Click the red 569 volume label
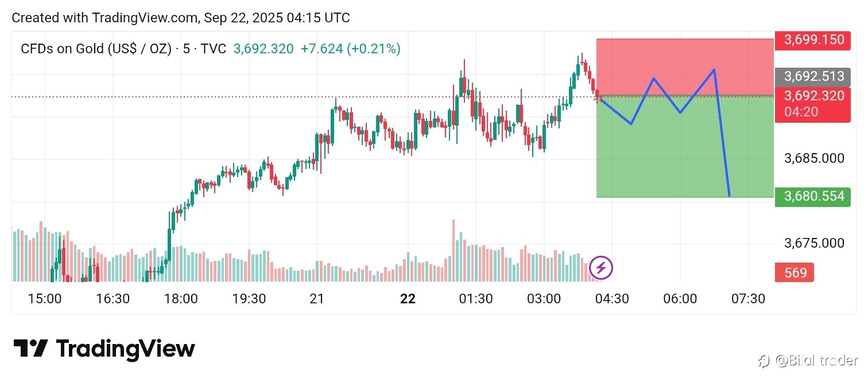The width and height of the screenshot is (868, 383). coord(796,273)
